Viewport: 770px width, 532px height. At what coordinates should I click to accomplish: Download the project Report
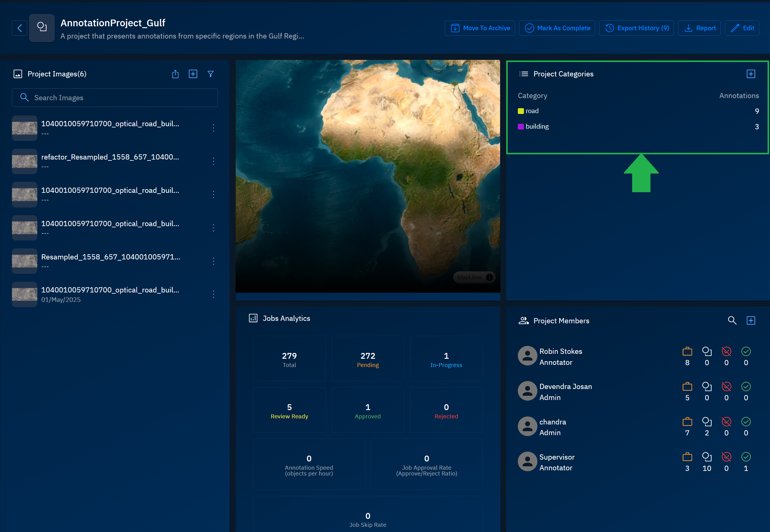699,28
